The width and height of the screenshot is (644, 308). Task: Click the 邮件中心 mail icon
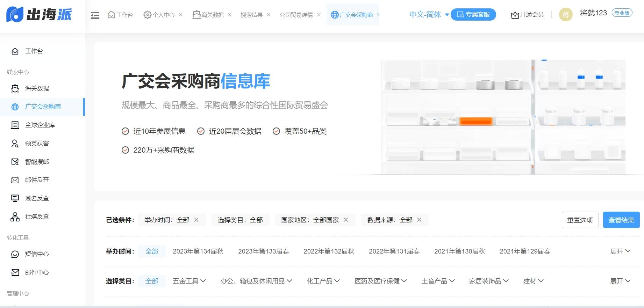coord(15,272)
